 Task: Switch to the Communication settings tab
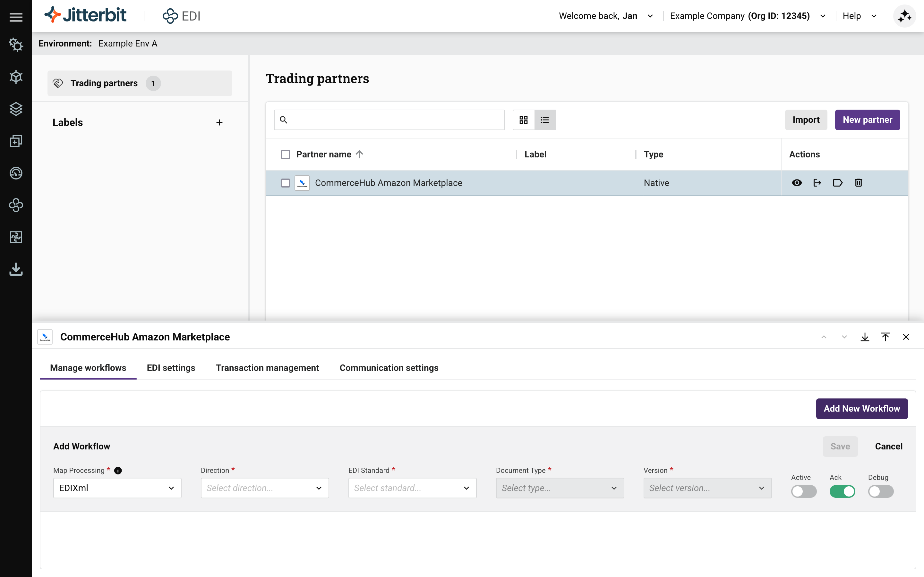pos(389,367)
